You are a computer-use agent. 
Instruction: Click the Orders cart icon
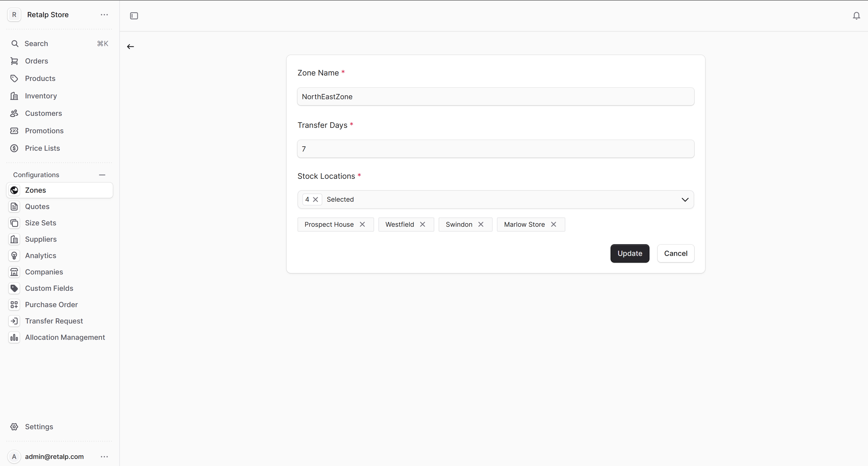(x=14, y=61)
